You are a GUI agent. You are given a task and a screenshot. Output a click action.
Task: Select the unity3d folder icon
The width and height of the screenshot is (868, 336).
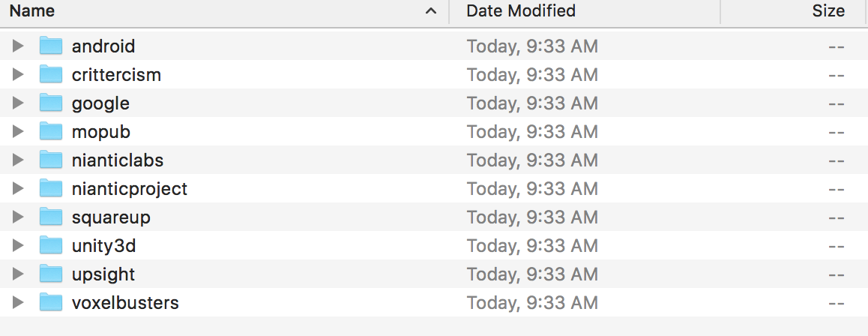pyautogui.click(x=51, y=245)
